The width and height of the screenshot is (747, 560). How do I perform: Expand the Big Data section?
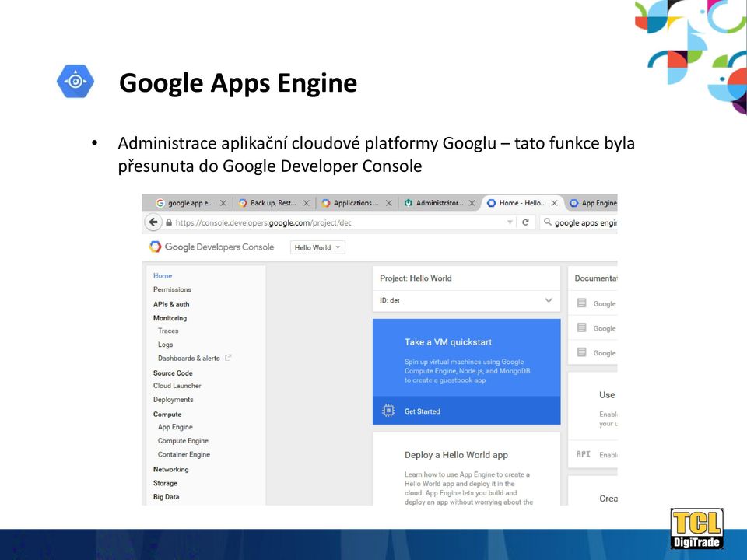[x=166, y=497]
